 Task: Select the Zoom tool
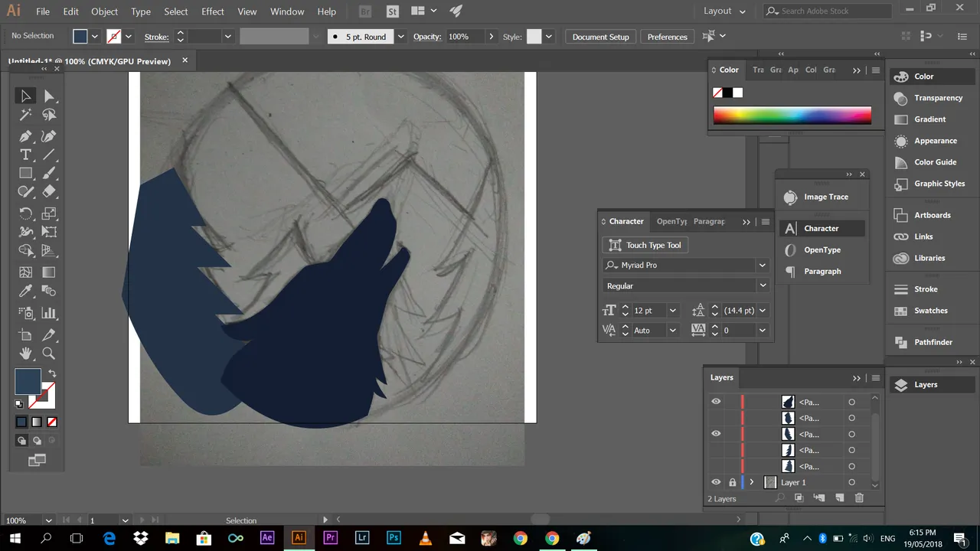point(49,354)
